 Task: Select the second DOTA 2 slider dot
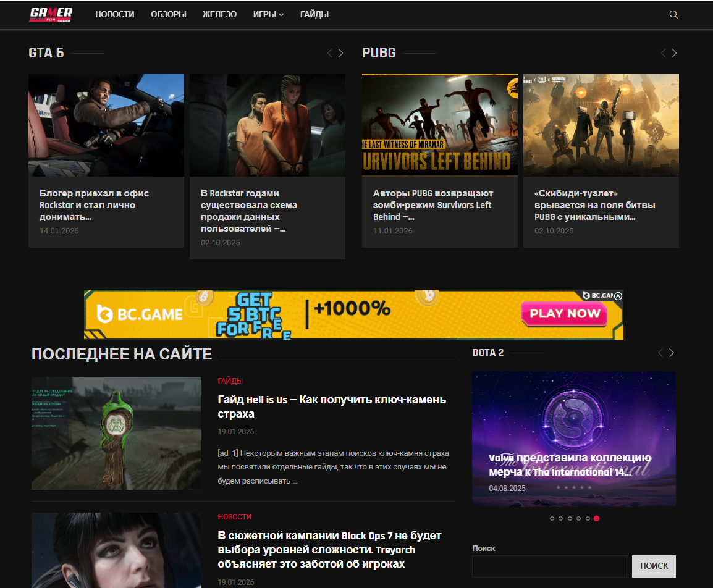click(560, 518)
